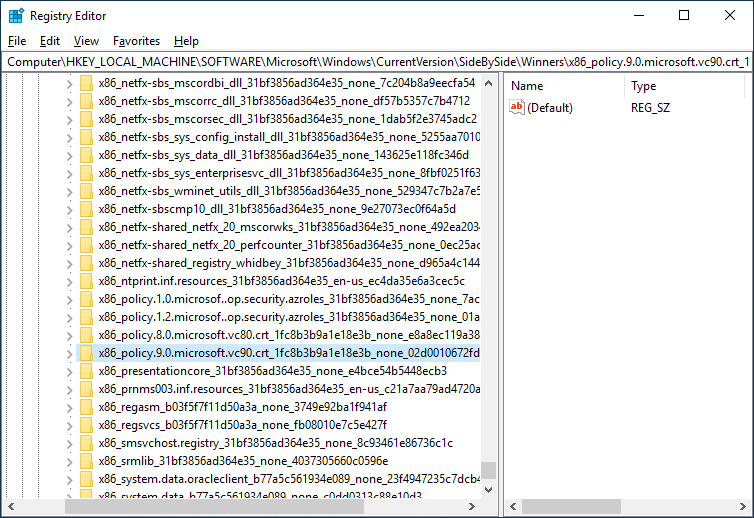Select x86_policy.1.0.microsof..op.security.azroles key name
The height and width of the screenshot is (518, 754).
pyautogui.click(x=289, y=299)
